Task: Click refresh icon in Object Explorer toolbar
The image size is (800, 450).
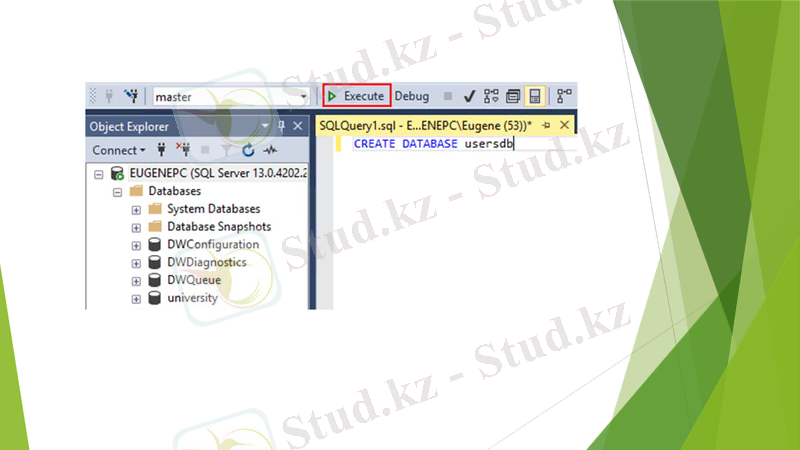Action: click(249, 150)
